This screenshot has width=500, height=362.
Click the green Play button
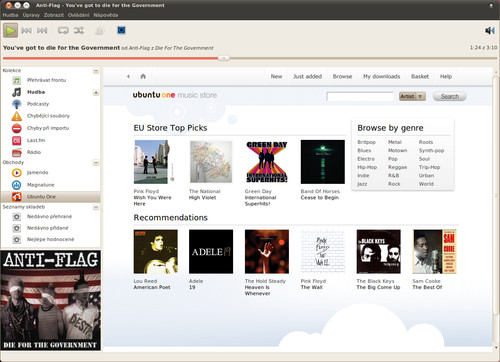tap(11, 31)
